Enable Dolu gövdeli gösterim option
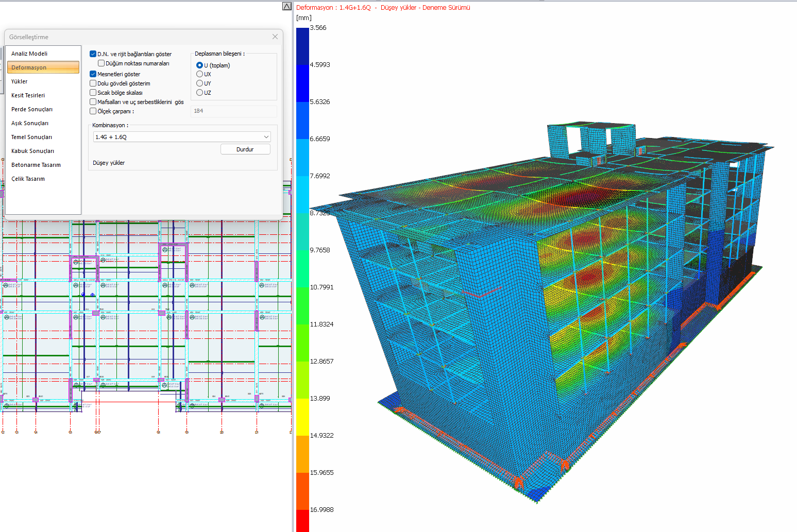Viewport: 797px width, 532px height. coord(93,83)
